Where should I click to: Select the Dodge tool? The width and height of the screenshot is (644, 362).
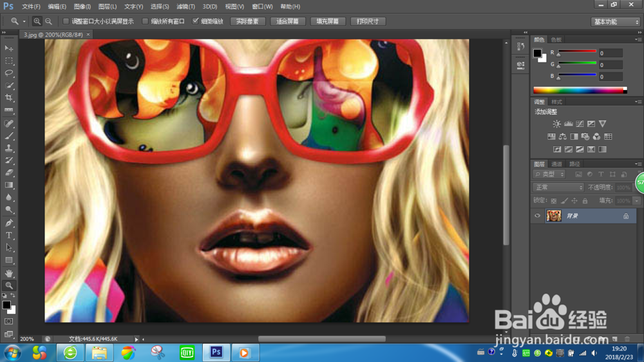pos(8,209)
